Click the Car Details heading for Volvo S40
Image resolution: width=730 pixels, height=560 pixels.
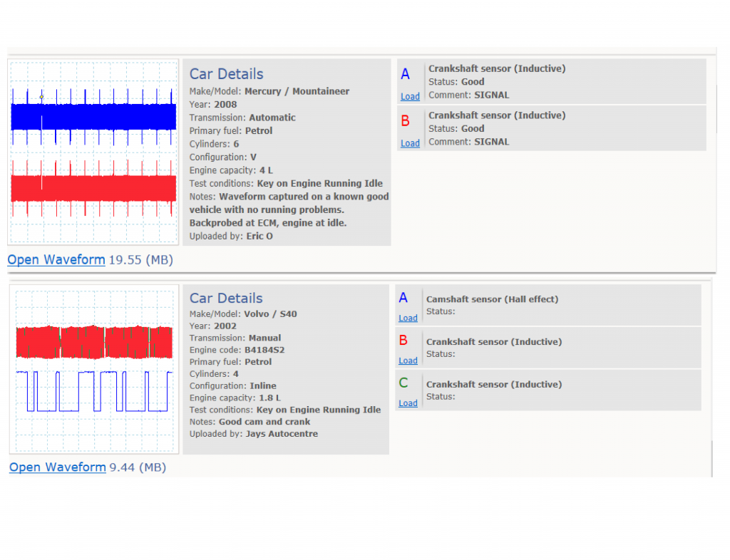pyautogui.click(x=226, y=299)
